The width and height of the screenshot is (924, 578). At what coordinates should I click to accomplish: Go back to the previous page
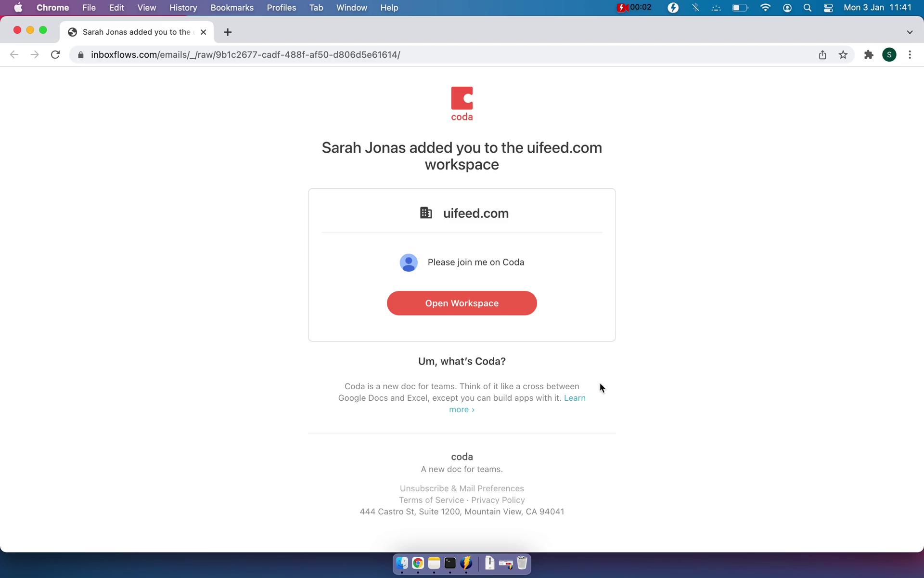[x=14, y=55]
